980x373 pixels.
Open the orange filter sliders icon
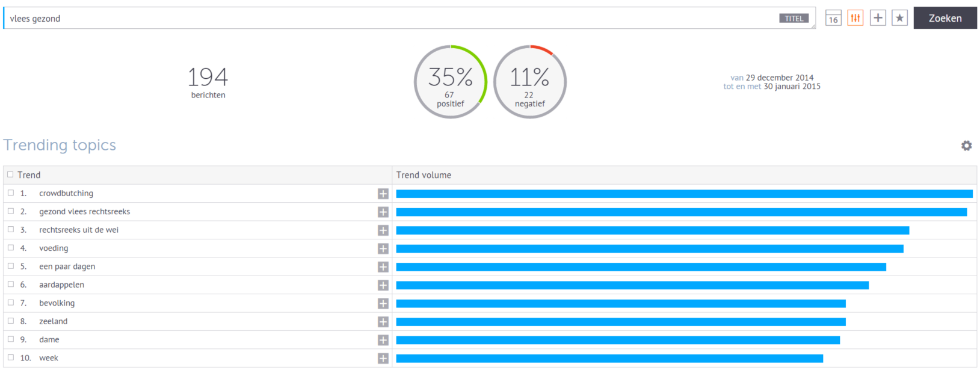click(x=855, y=18)
